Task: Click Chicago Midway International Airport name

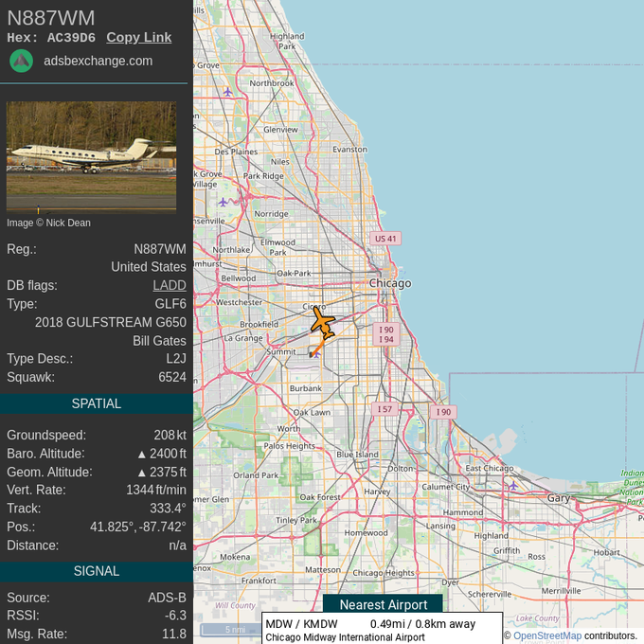Action: (x=345, y=637)
